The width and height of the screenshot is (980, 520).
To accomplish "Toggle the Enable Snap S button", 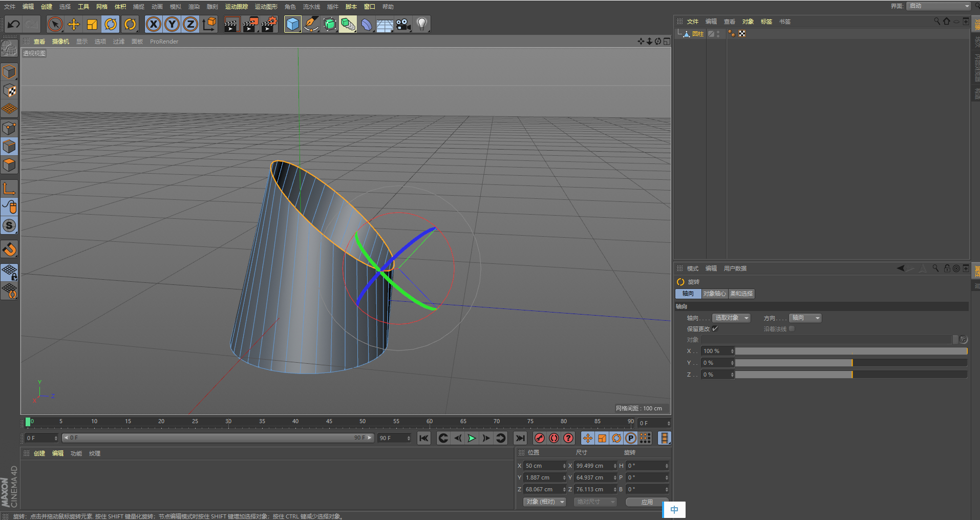I will tap(9, 225).
